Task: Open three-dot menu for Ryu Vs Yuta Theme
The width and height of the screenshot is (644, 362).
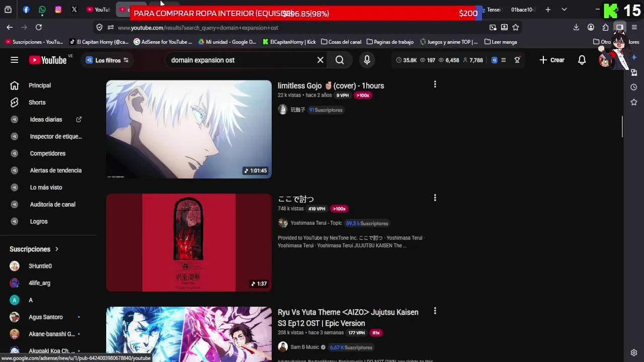Action: (x=435, y=311)
